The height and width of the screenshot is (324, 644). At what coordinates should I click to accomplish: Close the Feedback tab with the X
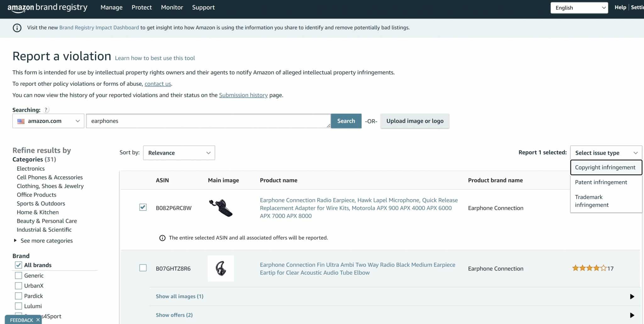click(x=38, y=320)
